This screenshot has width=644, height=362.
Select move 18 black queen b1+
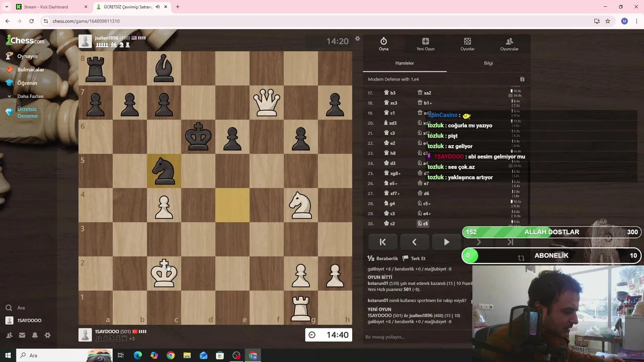pos(425,103)
